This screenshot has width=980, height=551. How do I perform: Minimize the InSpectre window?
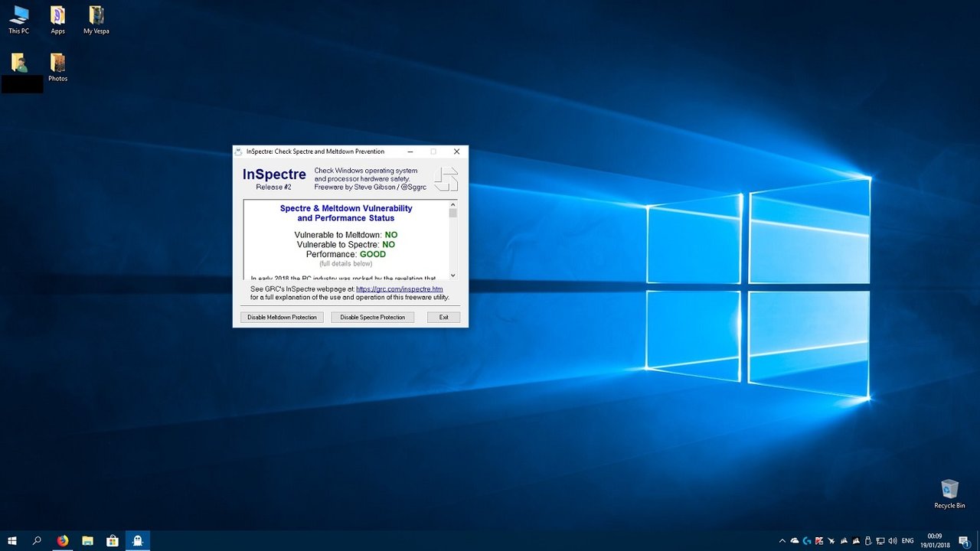tap(410, 152)
